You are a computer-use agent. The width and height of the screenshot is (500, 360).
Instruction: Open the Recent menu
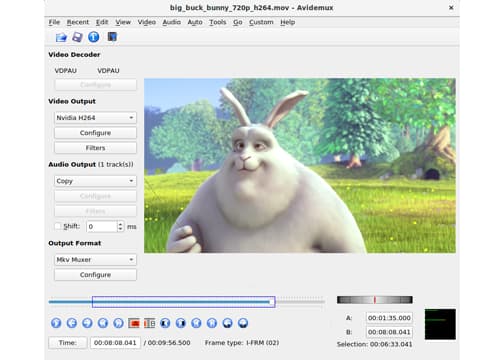tap(78, 22)
